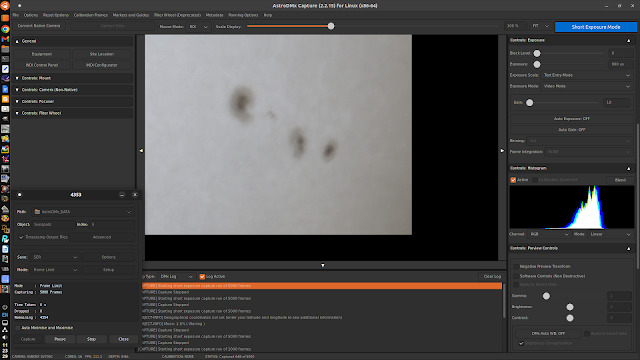Open the Ubuntu Activities logo
Screen dimensions: 640x360
coord(5,6)
